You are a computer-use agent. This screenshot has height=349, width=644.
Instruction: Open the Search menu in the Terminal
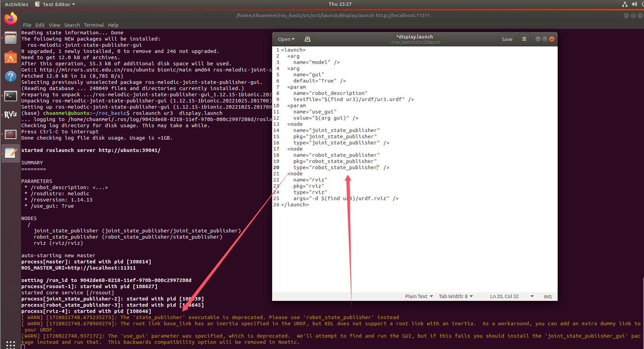click(72, 25)
